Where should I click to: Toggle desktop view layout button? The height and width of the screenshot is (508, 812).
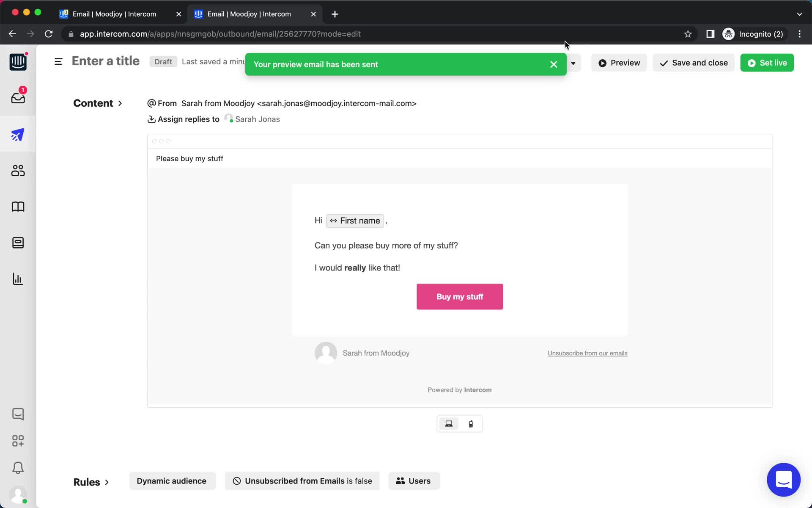coord(449,423)
